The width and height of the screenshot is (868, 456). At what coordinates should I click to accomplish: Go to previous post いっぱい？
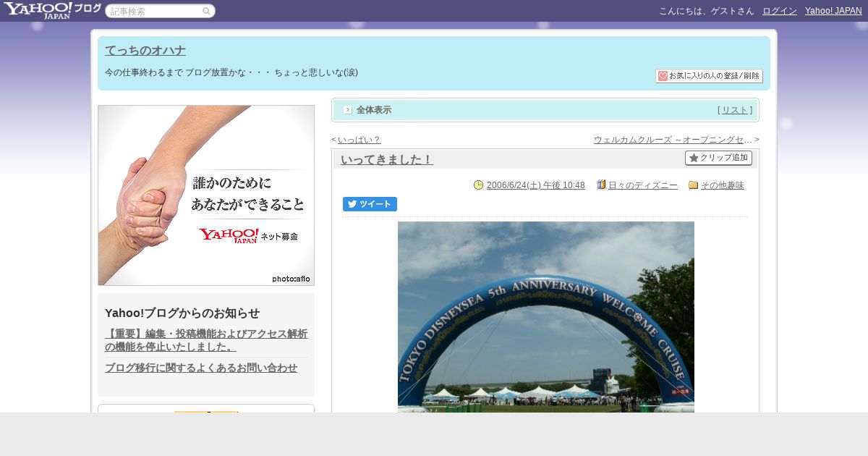pyautogui.click(x=359, y=140)
